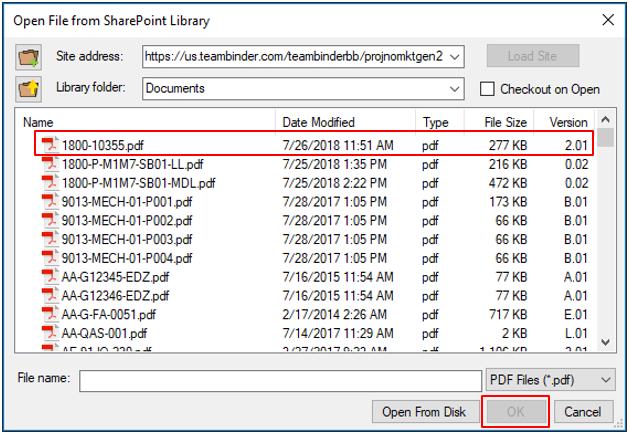Select file AA-G12345-EDZ.pdf
Screen dimensions: 630x435
tap(115, 277)
